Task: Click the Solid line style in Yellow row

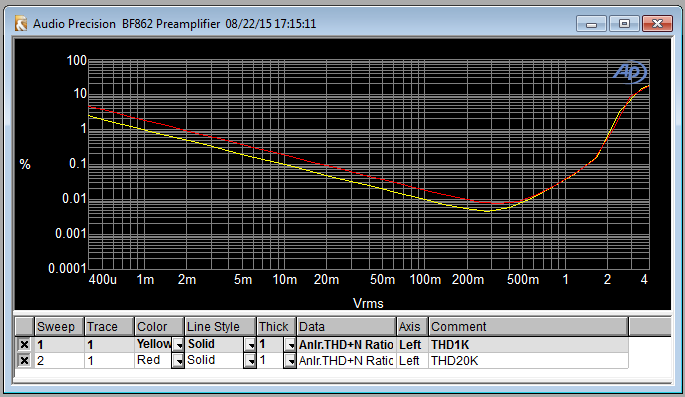Action: (214, 345)
